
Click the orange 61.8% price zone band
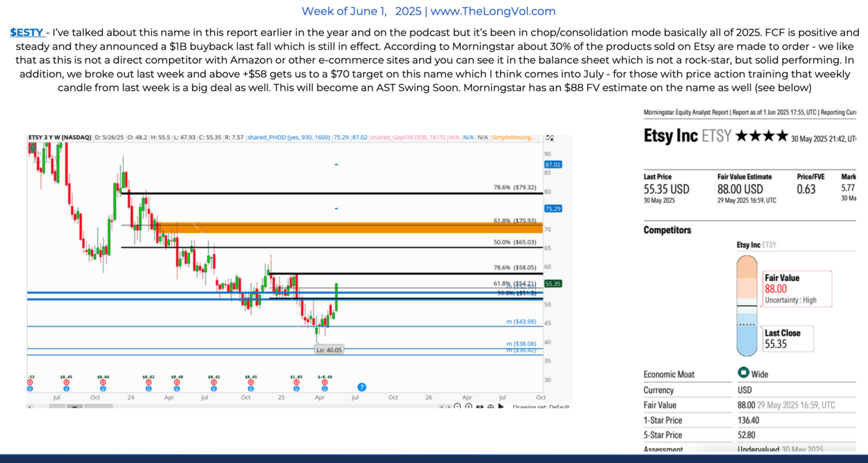tap(349, 228)
